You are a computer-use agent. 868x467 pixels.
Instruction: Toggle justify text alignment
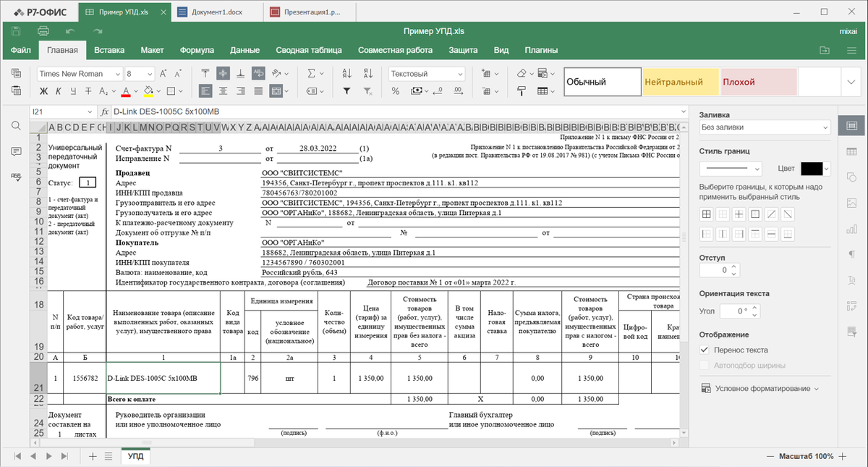(258, 91)
